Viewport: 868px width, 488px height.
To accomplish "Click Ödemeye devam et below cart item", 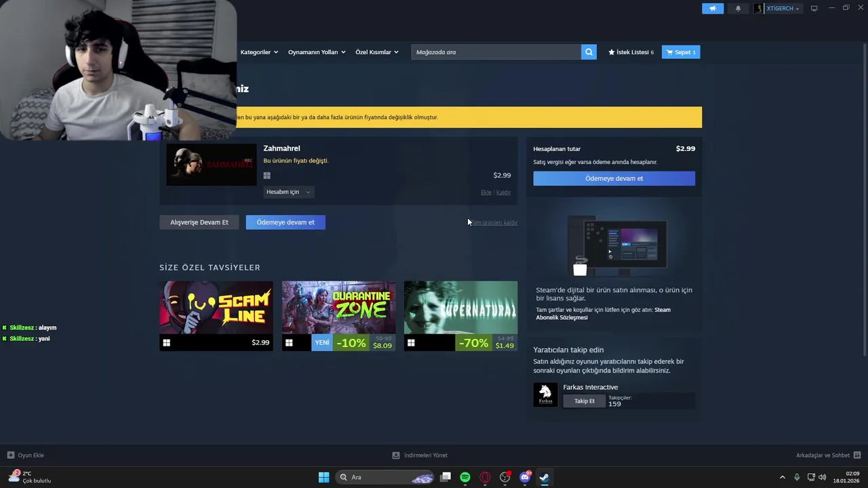I will point(285,222).
